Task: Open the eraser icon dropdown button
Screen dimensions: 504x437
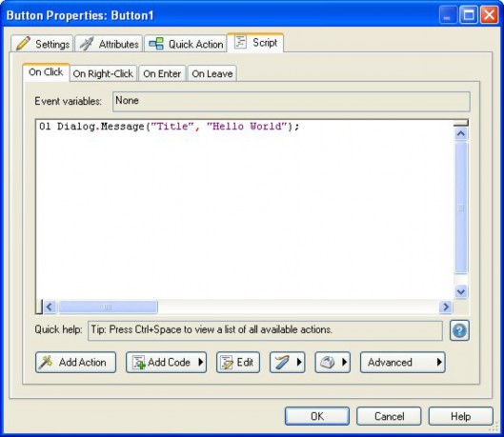Action: pos(333,362)
